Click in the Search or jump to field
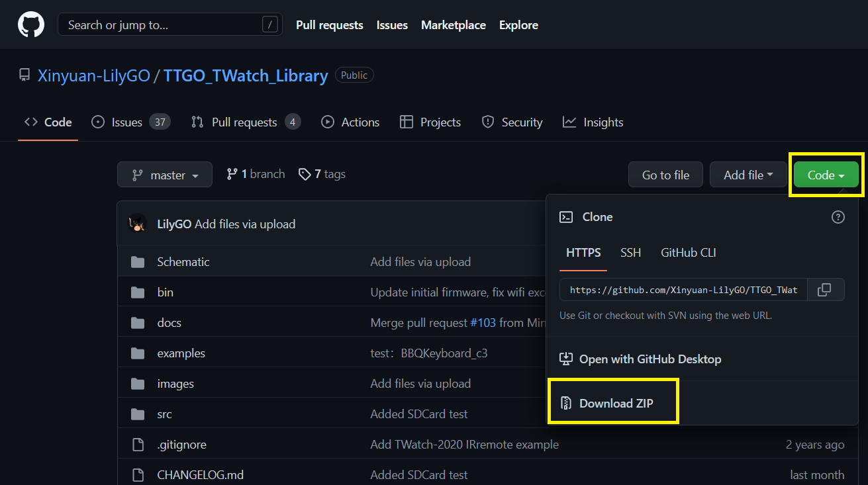The height and width of the screenshot is (485, 868). pyautogui.click(x=170, y=25)
